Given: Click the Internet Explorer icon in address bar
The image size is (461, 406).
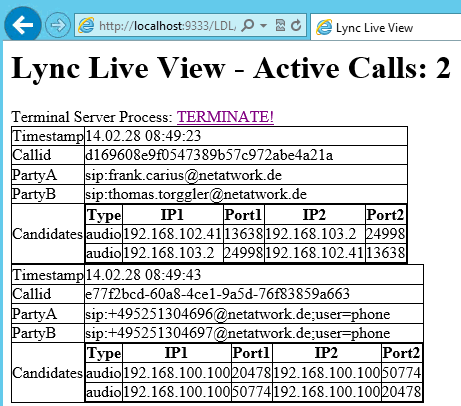Looking at the screenshot, I should [x=86, y=25].
